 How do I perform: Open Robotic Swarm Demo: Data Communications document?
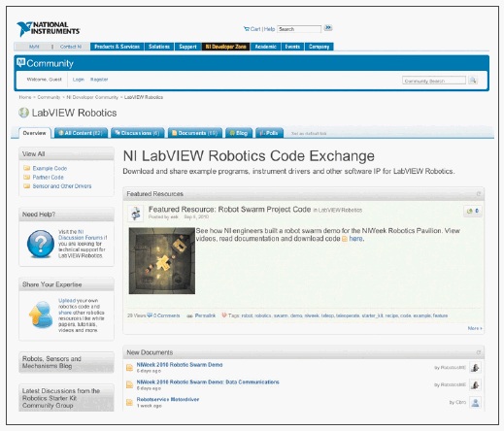(x=208, y=381)
